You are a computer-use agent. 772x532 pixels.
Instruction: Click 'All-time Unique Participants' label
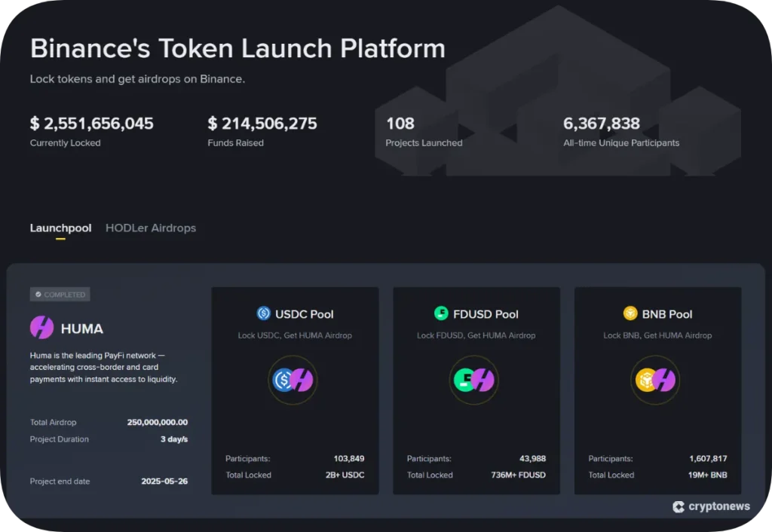(621, 142)
